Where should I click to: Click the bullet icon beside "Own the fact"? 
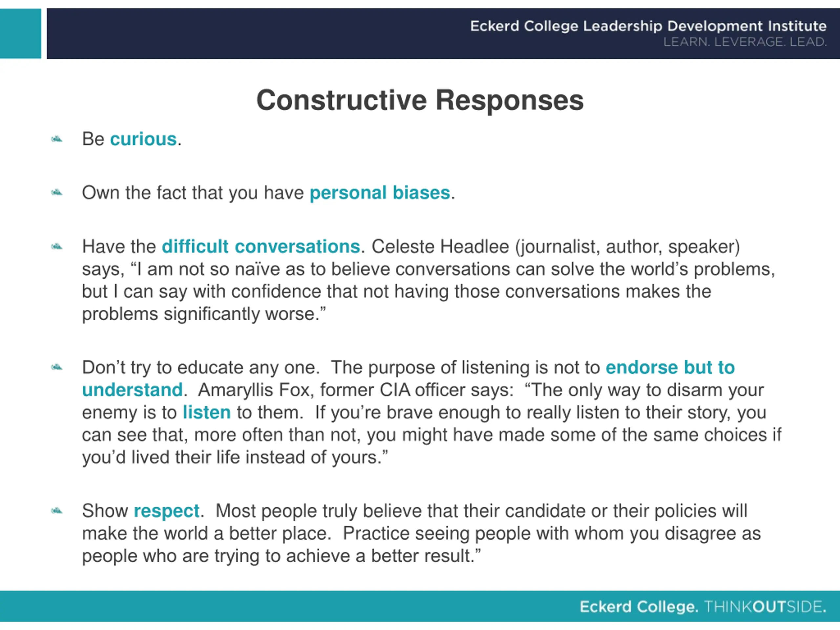click(56, 193)
